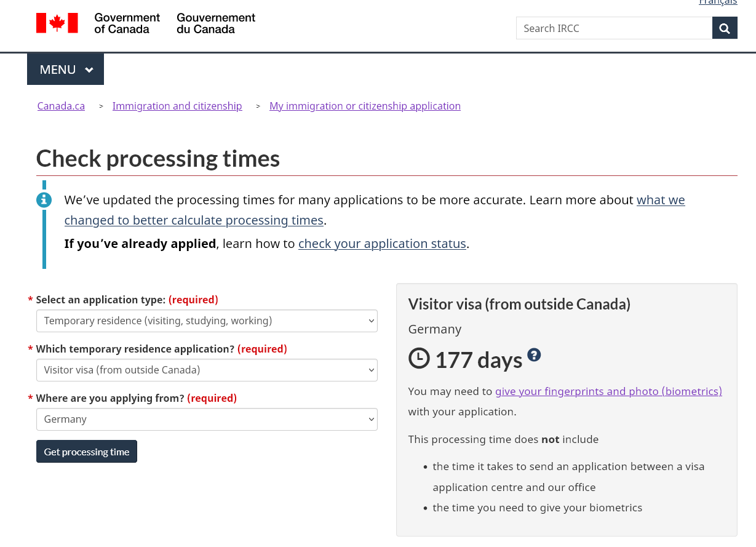Click the changed to better calculate processing times link
The height and width of the screenshot is (547, 756).
(x=194, y=220)
